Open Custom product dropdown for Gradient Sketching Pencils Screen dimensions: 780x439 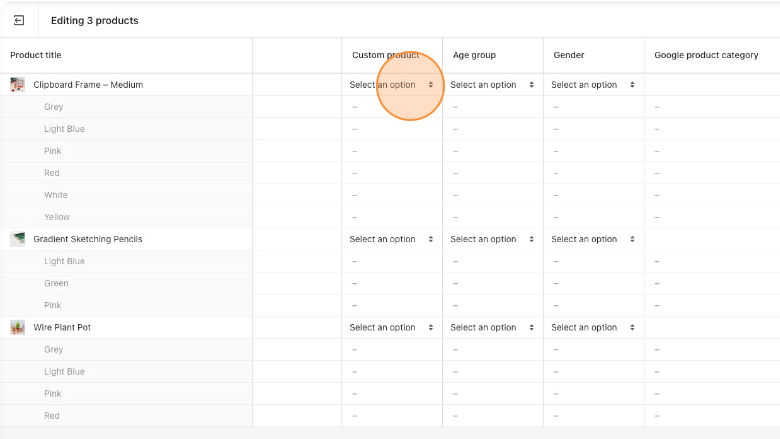coord(391,239)
